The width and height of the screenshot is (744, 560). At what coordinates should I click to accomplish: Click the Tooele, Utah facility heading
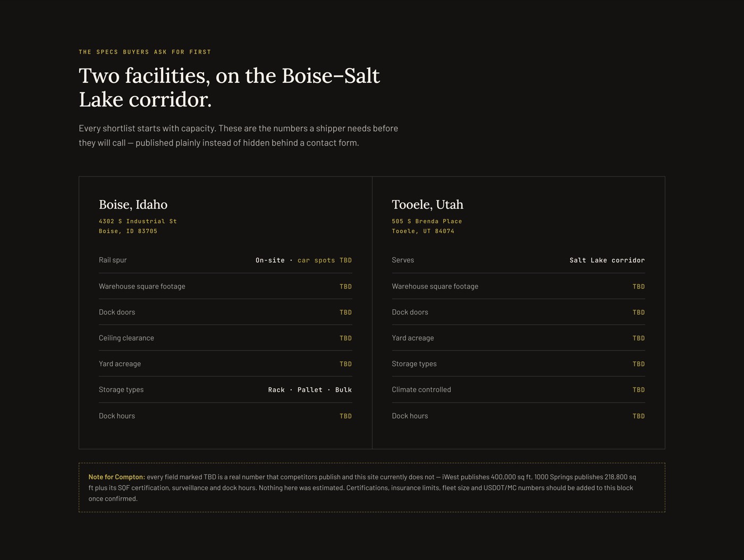point(427,205)
